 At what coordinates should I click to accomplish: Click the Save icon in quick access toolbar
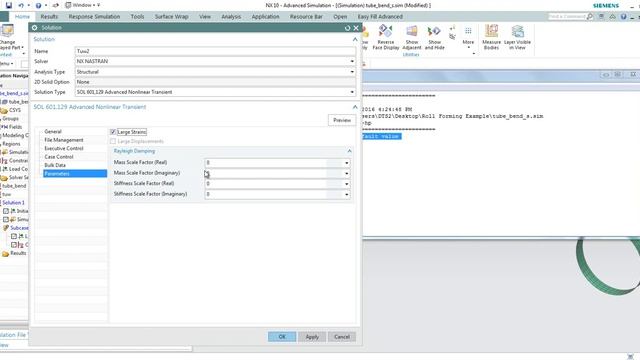click(x=9, y=5)
